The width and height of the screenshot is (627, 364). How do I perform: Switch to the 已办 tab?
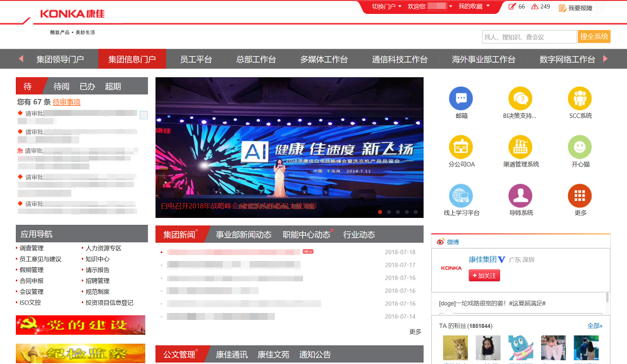tap(87, 86)
